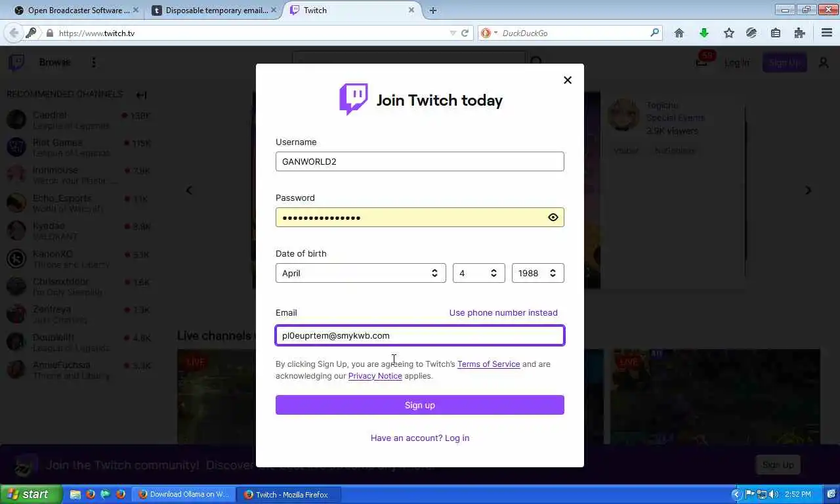Show next carousel item with right arrow
This screenshot has width=840, height=504.
pos(808,190)
